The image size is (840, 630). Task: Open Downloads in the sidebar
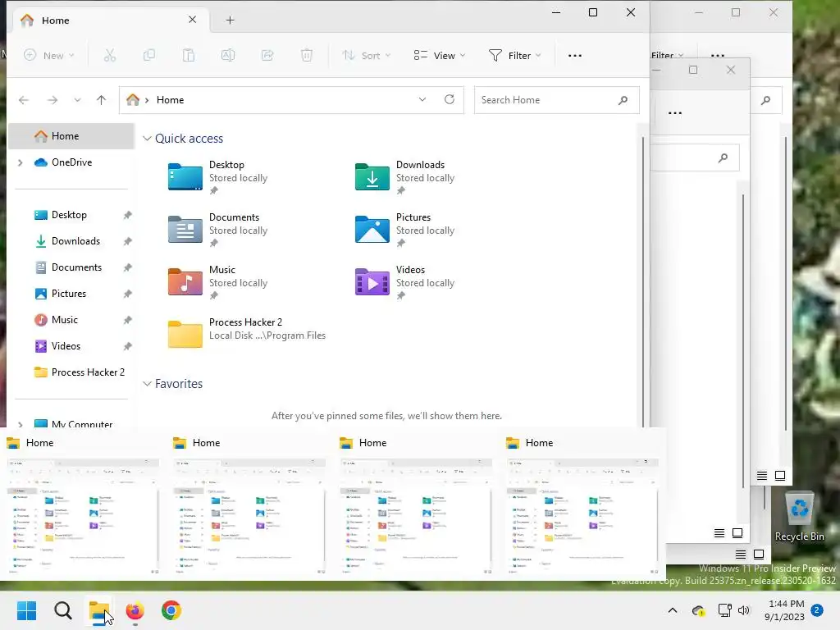point(75,241)
